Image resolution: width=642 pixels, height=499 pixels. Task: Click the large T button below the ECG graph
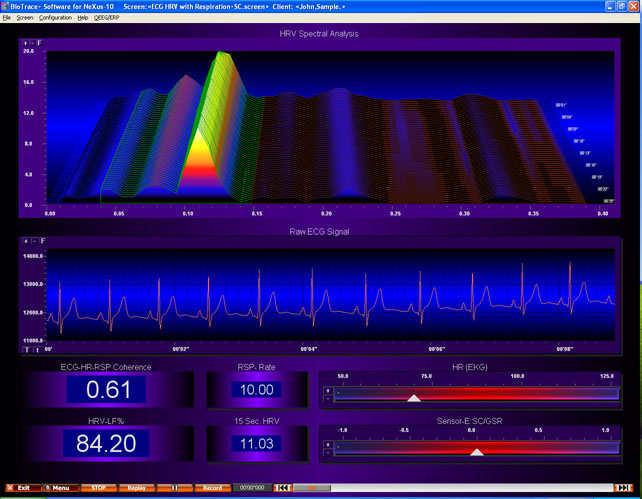click(25, 349)
